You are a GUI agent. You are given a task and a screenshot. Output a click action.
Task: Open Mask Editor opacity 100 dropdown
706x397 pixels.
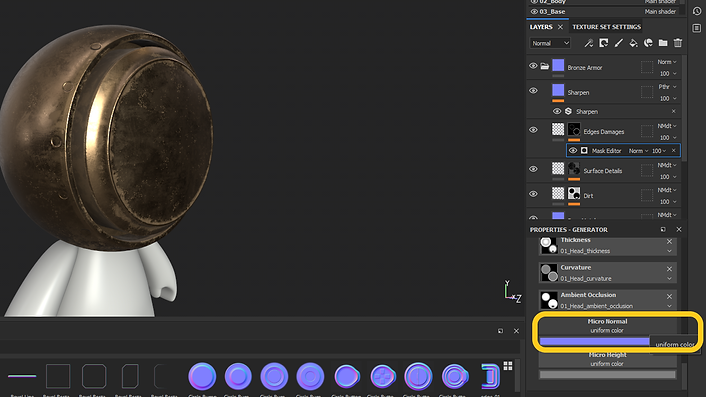point(659,151)
